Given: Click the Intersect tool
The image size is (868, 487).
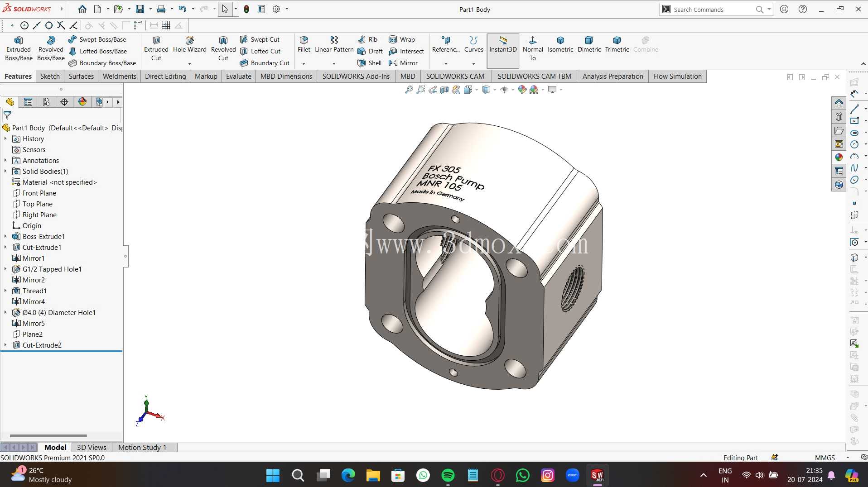Looking at the screenshot, I should point(406,51).
